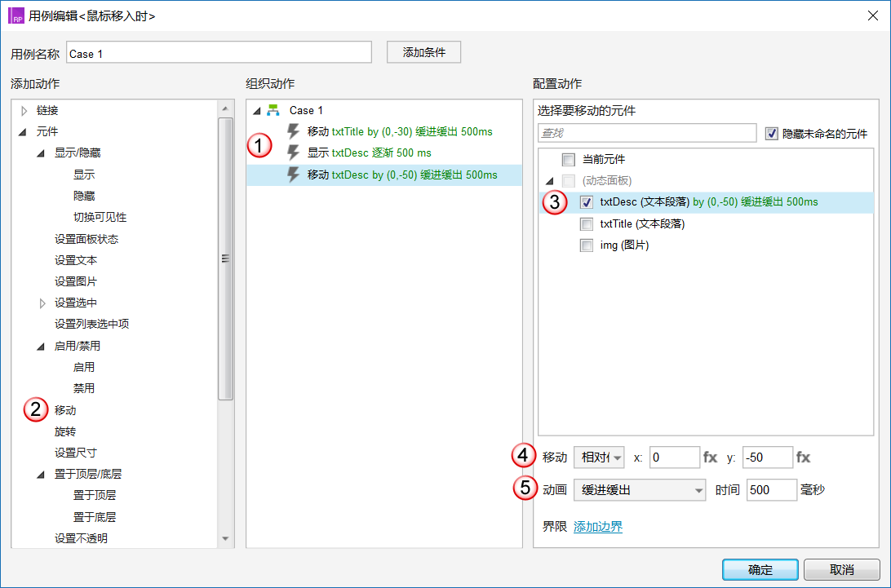891x588 pixels.
Task: Select the 置于顶层 action
Action: (x=95, y=495)
